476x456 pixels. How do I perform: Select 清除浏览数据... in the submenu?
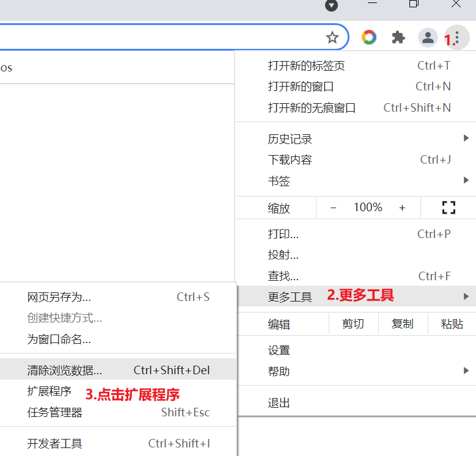(118, 370)
